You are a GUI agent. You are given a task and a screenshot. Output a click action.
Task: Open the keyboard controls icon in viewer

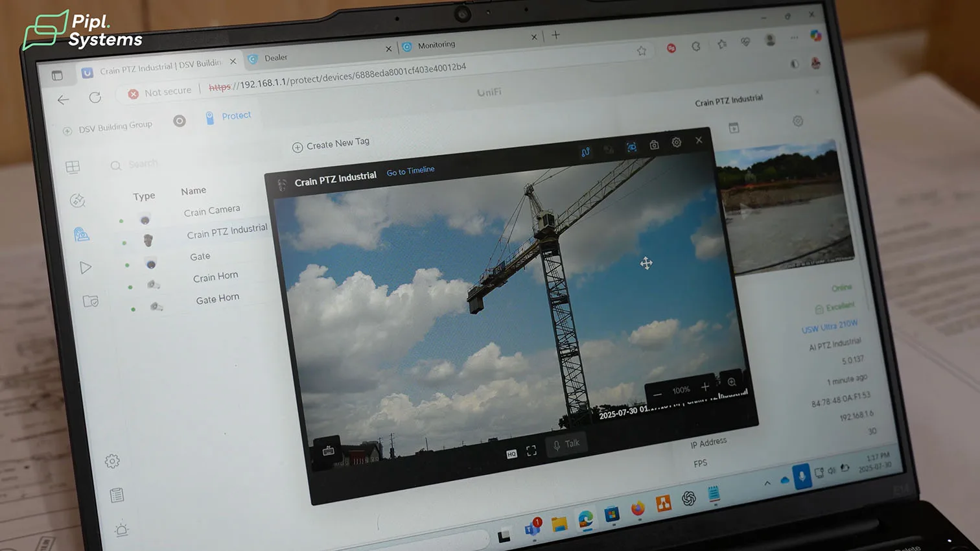click(329, 451)
